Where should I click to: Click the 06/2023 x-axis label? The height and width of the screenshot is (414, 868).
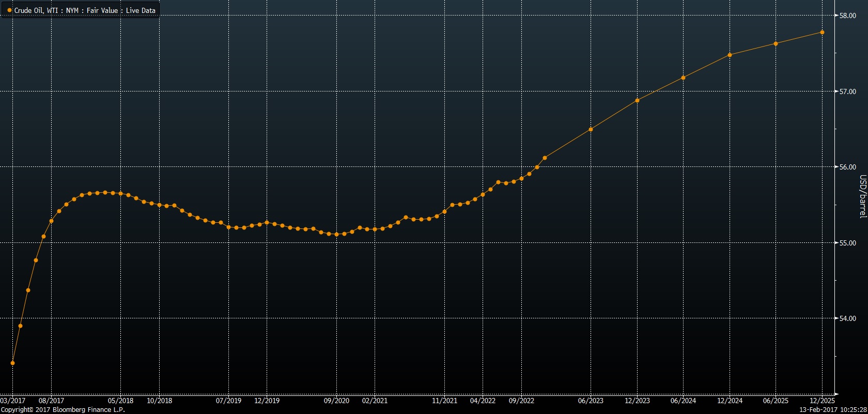(591, 401)
